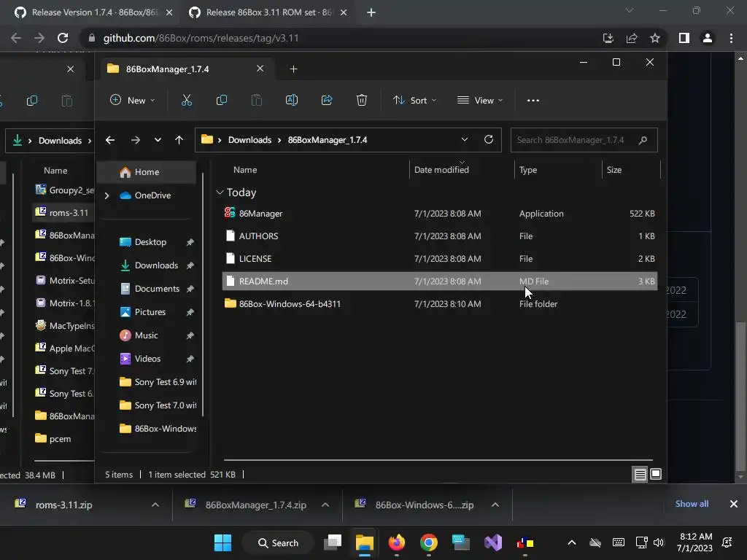Image resolution: width=747 pixels, height=560 pixels.
Task: Show hidden system tray icons
Action: click(x=572, y=542)
